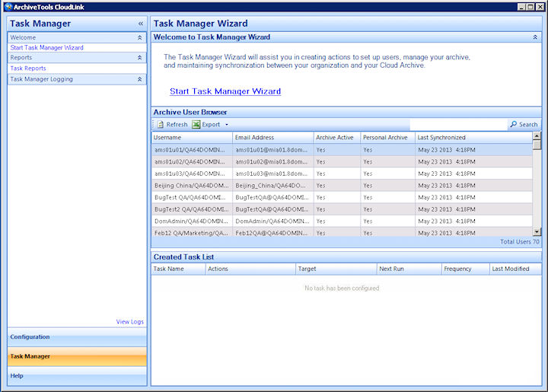548x392 pixels.
Task: Open the Configuration navigation pane
Action: tap(77, 337)
